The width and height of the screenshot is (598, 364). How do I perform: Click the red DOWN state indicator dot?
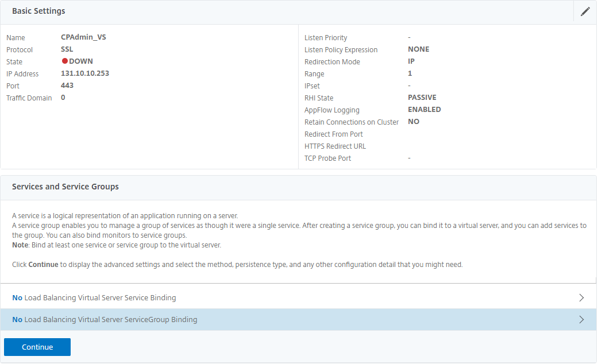pyautogui.click(x=65, y=61)
